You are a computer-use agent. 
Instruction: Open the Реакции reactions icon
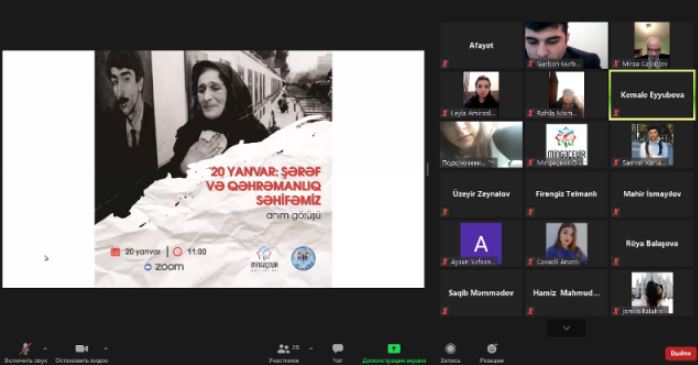point(492,349)
